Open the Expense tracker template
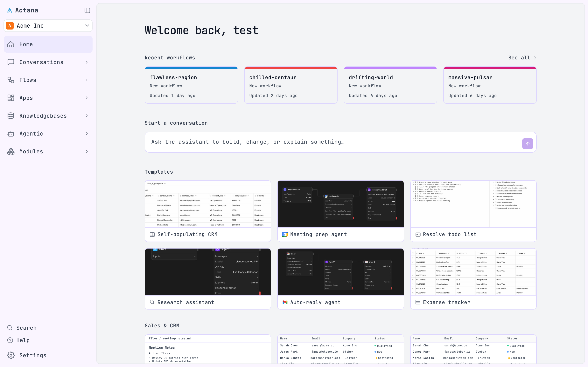 coord(473,279)
